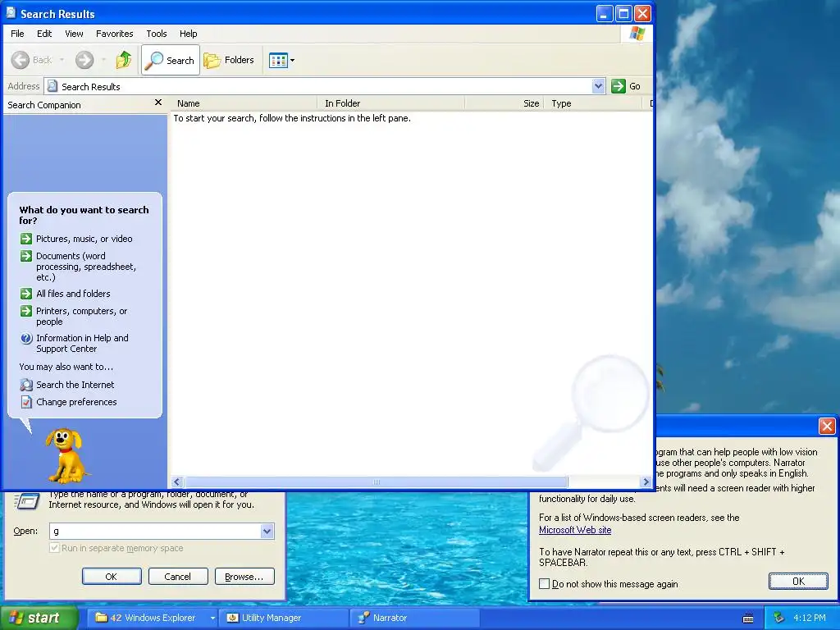Click the Open text field in Run dialog
Image resolution: width=840 pixels, height=630 pixels.
pos(155,531)
